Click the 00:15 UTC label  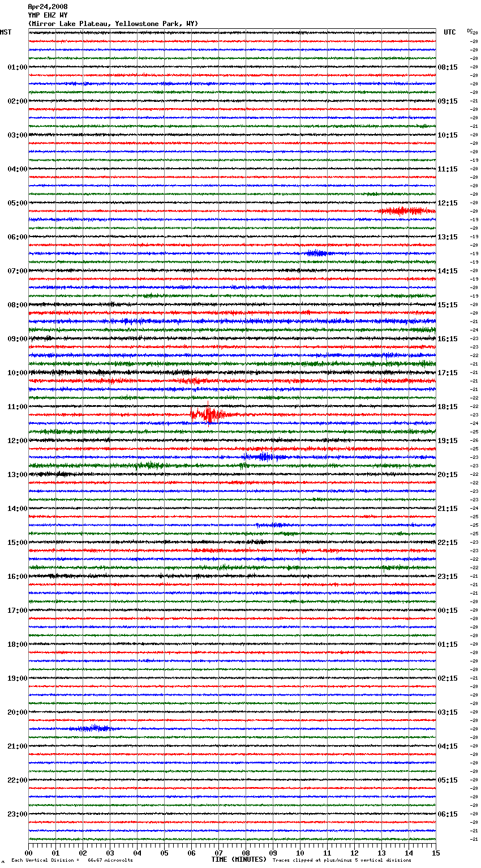(x=448, y=611)
